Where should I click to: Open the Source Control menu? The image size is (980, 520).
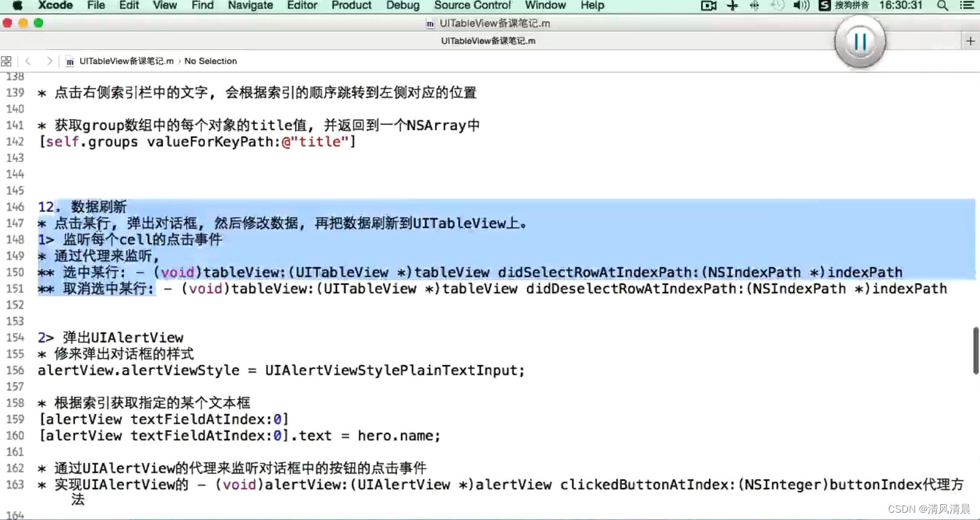pos(472,5)
